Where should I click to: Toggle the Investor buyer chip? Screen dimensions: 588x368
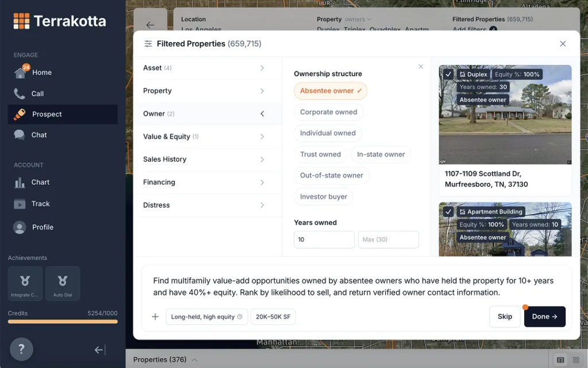tap(323, 197)
